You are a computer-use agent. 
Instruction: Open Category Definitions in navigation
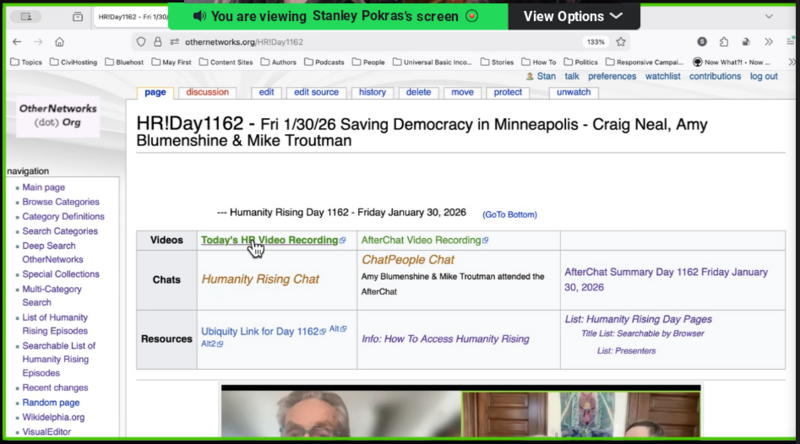63,216
